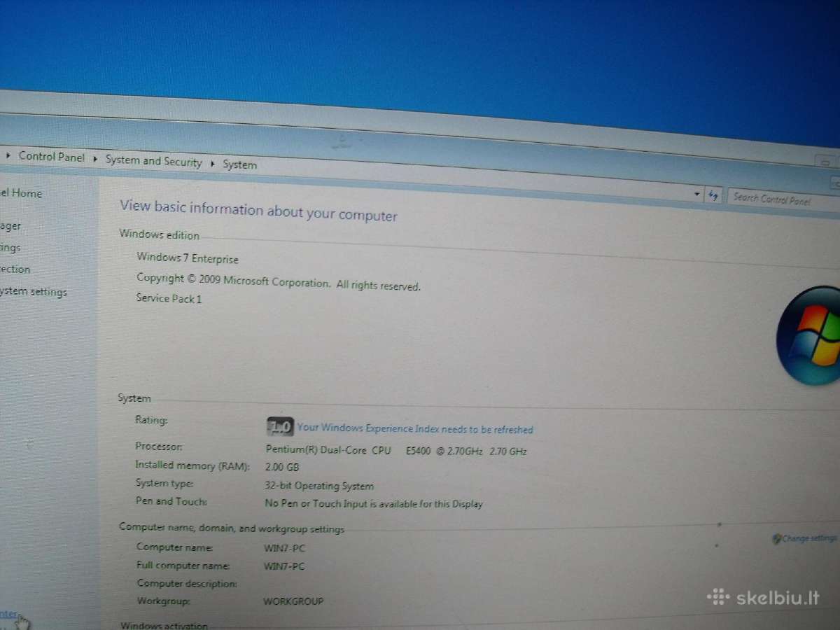The height and width of the screenshot is (630, 840).
Task: Click the Windows logo orb image
Action: pos(810,335)
